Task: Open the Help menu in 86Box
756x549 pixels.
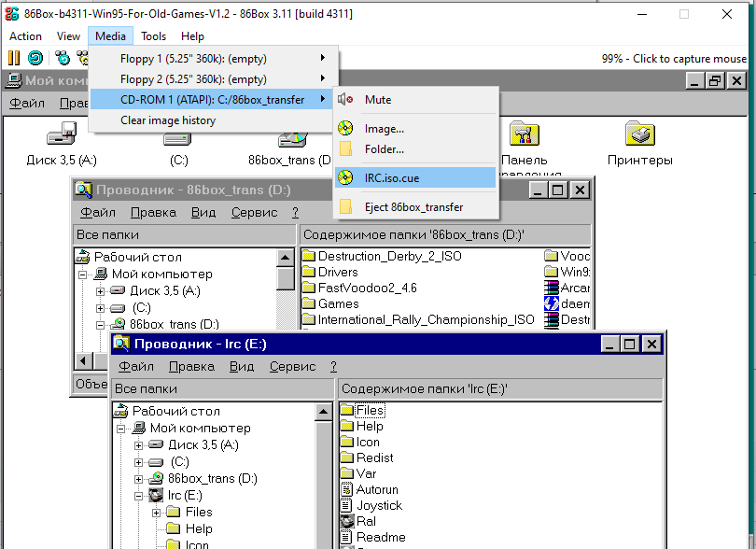Action: click(192, 36)
